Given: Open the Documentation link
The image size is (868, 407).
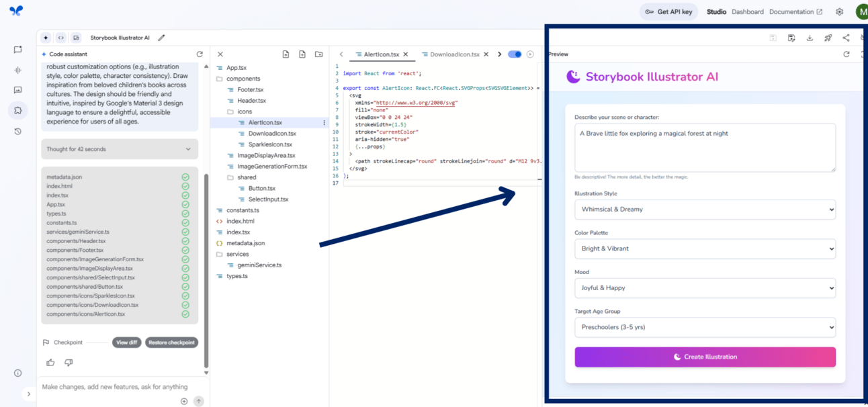Looking at the screenshot, I should coord(795,11).
